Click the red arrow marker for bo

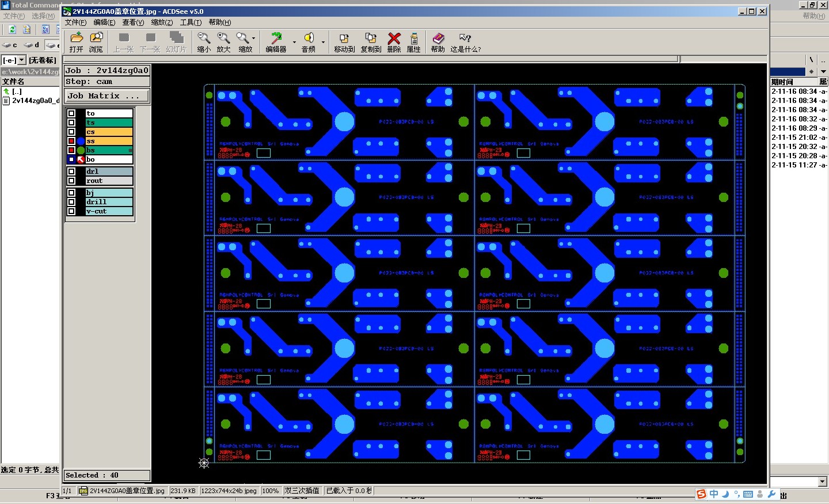pos(81,159)
